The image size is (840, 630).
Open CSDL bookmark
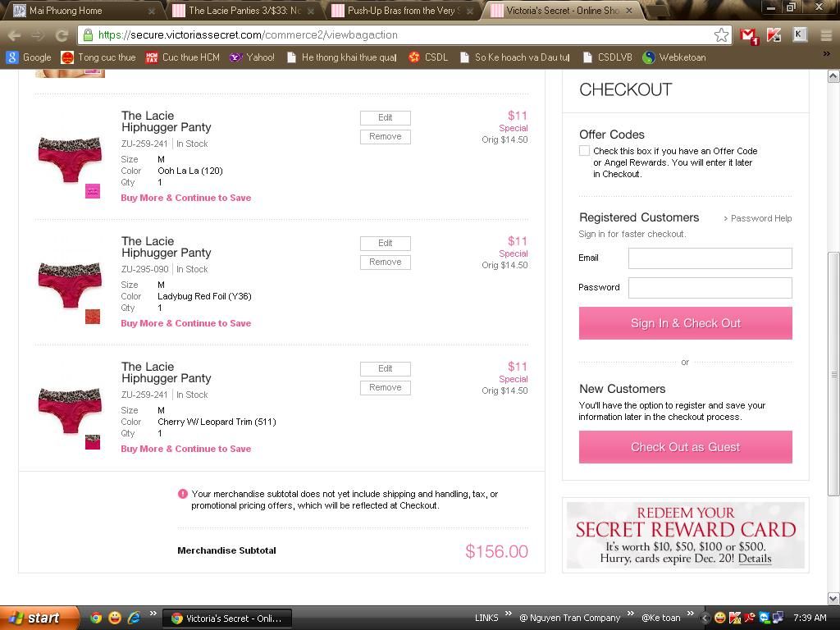point(428,57)
